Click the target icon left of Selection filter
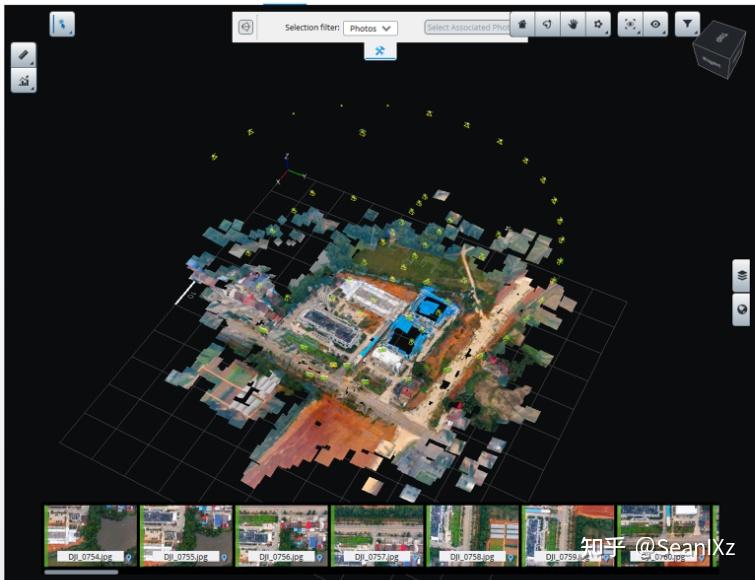The image size is (755, 580). tap(246, 27)
